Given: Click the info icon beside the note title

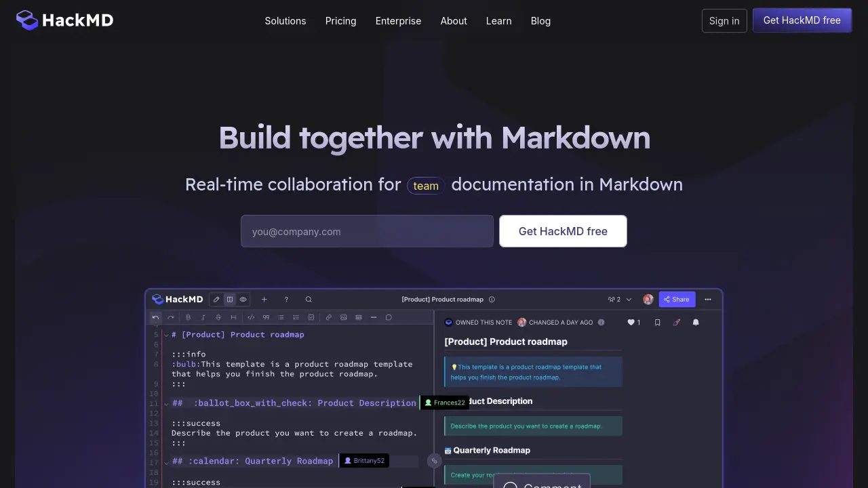Looking at the screenshot, I should click(x=492, y=300).
